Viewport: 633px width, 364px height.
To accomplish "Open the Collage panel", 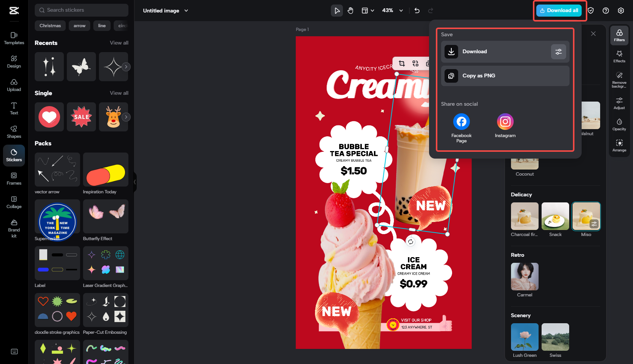I will click(14, 202).
